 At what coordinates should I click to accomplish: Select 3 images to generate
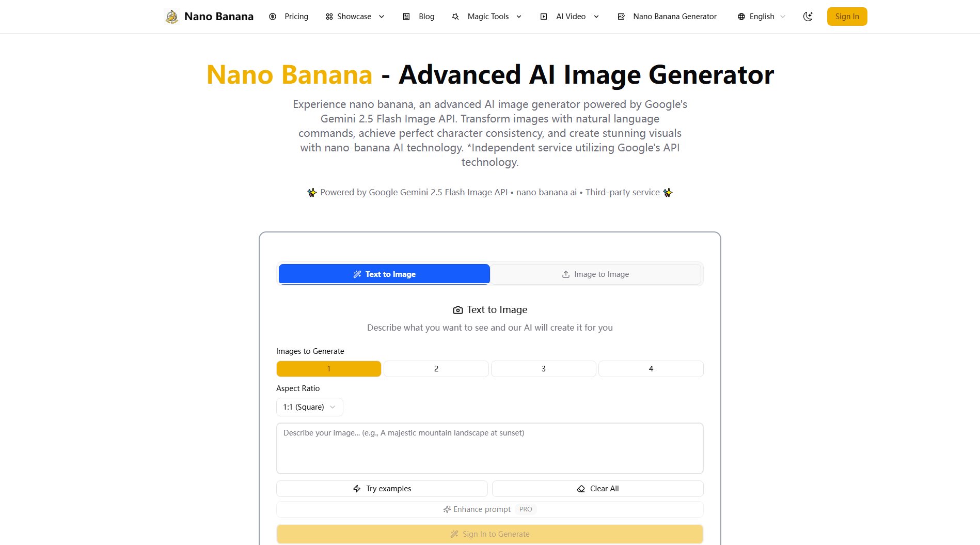543,369
